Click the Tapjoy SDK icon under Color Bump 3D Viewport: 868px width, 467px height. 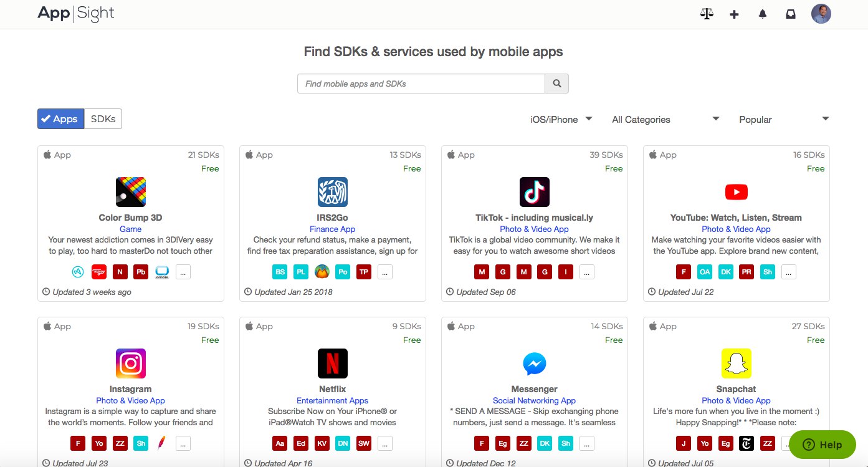99,272
